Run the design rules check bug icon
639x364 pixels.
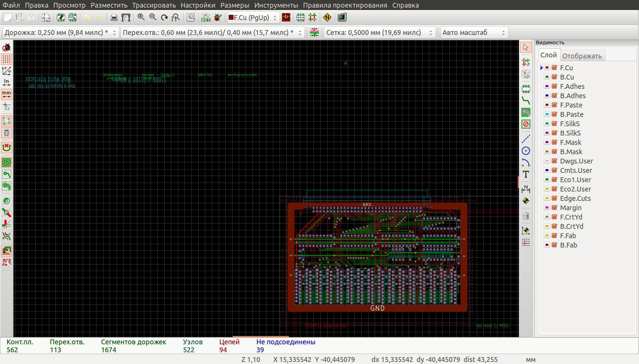(218, 17)
